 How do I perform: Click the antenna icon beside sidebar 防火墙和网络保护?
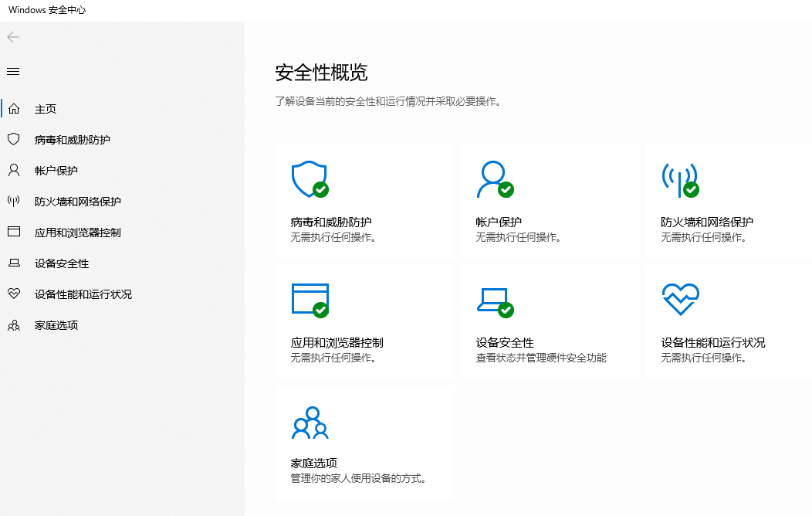[x=14, y=201]
